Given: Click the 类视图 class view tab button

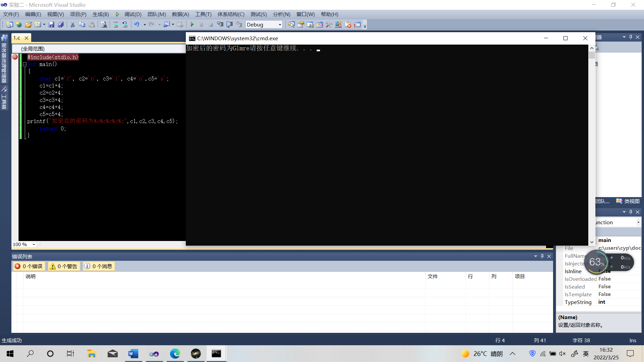Looking at the screenshot, I should pos(628,201).
